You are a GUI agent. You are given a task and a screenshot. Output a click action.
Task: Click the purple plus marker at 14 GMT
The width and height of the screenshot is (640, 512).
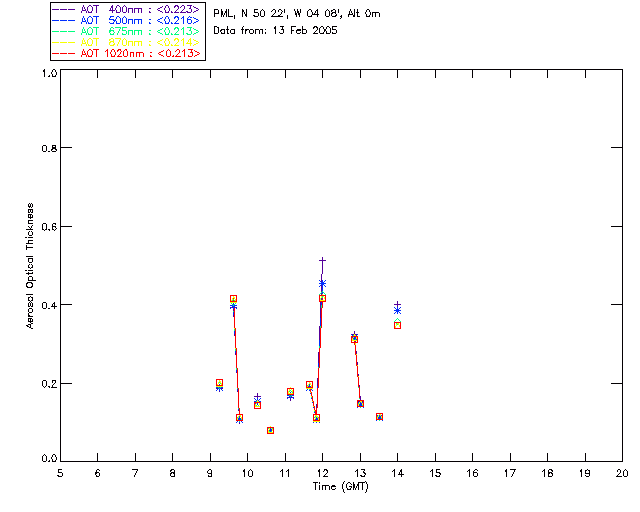tap(398, 305)
